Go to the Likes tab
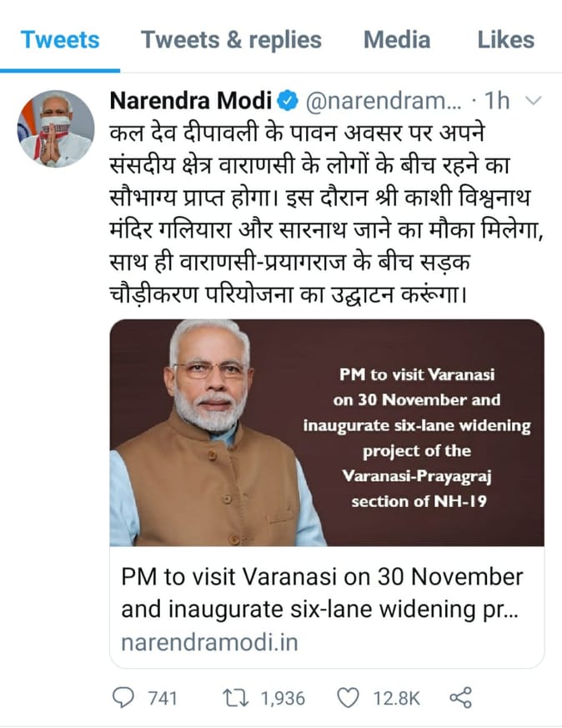Viewport: 562px width, 728px height. 506,39
